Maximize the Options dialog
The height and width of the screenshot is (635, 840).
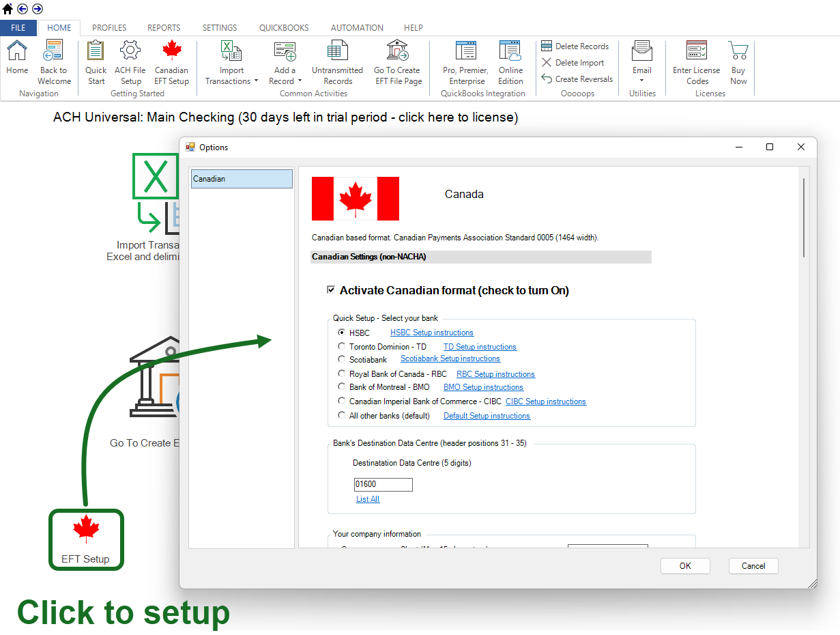pos(770,147)
